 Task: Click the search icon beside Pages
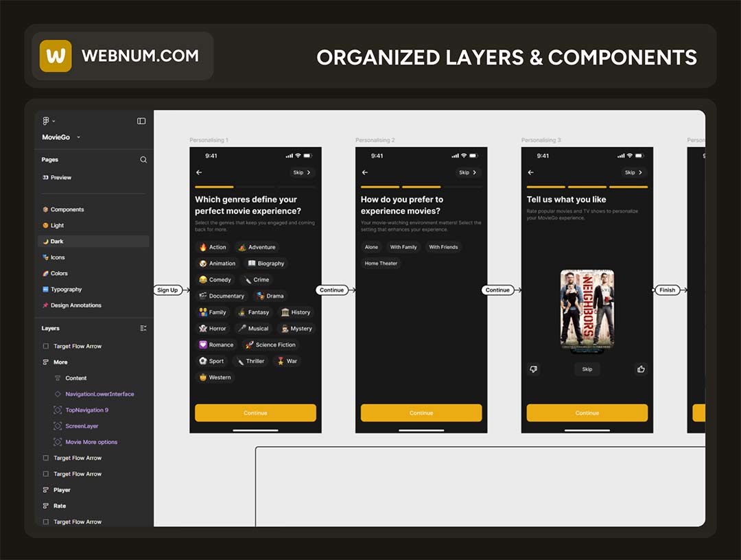click(143, 160)
